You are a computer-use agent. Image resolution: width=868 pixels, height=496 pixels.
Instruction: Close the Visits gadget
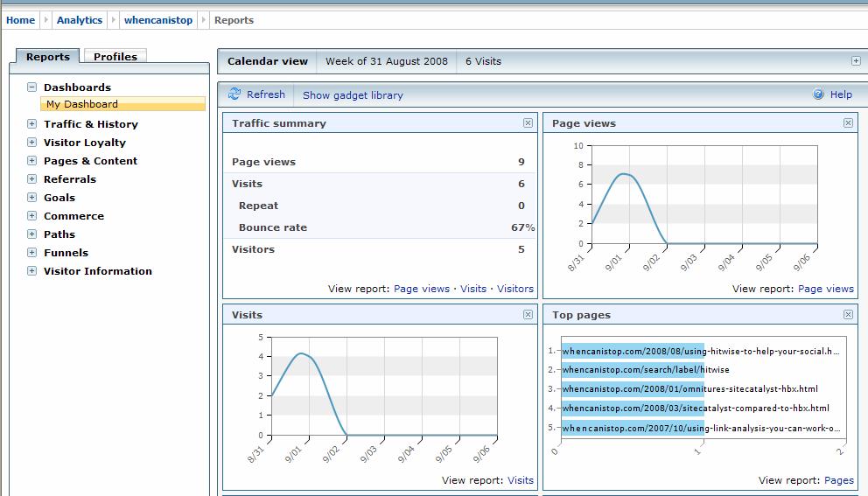coord(528,314)
